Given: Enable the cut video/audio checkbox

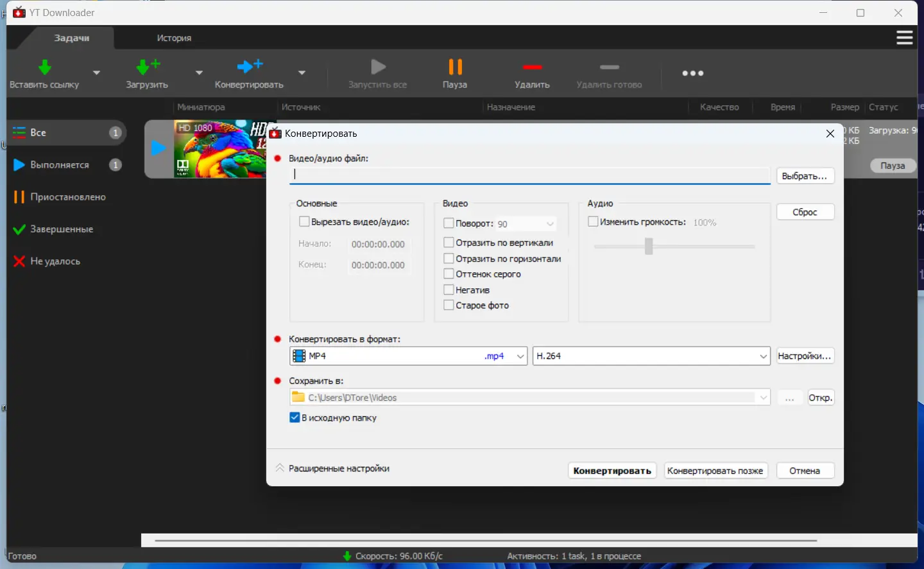Looking at the screenshot, I should pos(305,222).
